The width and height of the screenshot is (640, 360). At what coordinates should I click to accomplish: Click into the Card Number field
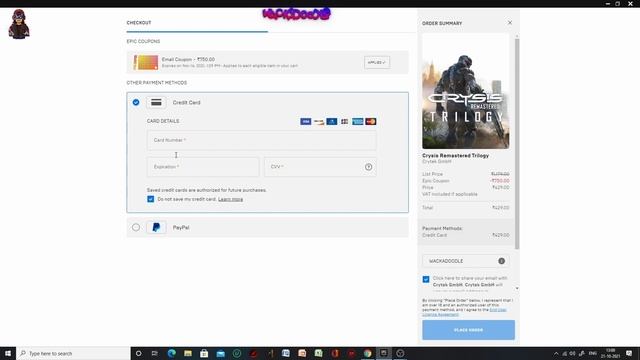262,140
